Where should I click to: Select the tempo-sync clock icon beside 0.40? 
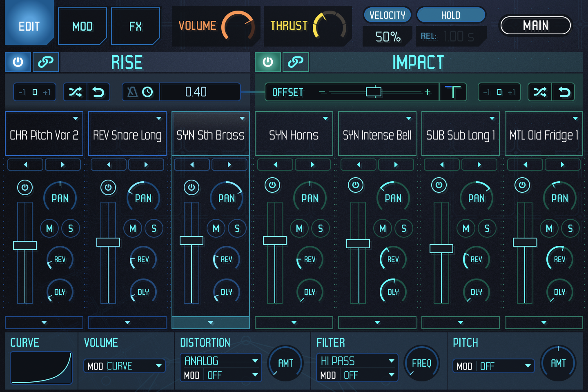tap(148, 92)
